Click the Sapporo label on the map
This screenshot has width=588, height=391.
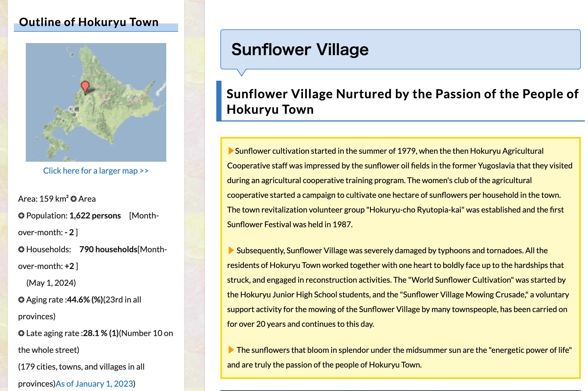tap(74, 109)
